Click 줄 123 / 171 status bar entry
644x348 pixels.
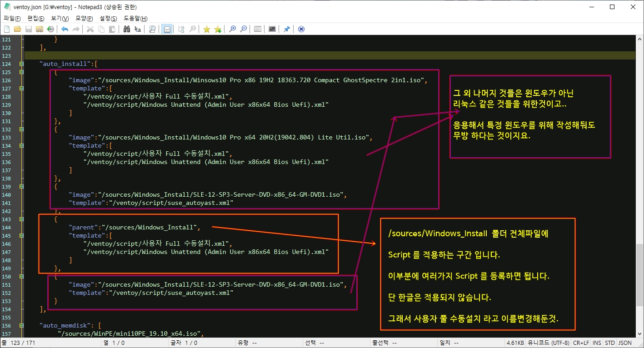click(18, 343)
